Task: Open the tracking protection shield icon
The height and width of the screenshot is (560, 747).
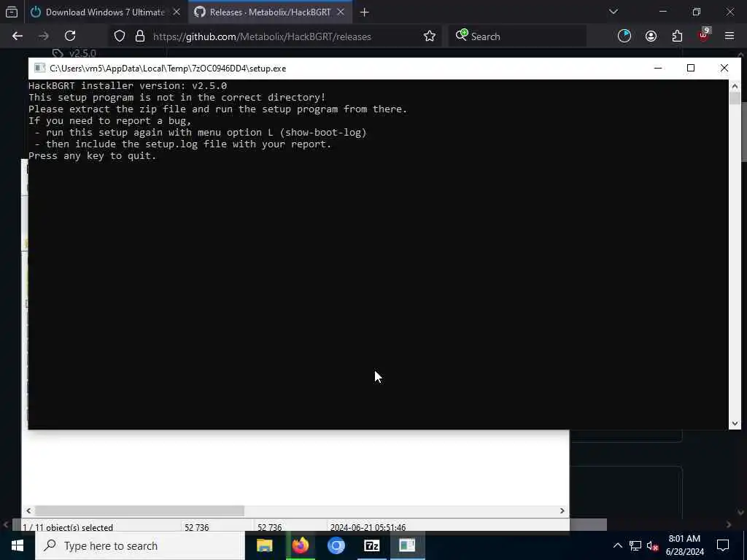Action: pyautogui.click(x=120, y=36)
